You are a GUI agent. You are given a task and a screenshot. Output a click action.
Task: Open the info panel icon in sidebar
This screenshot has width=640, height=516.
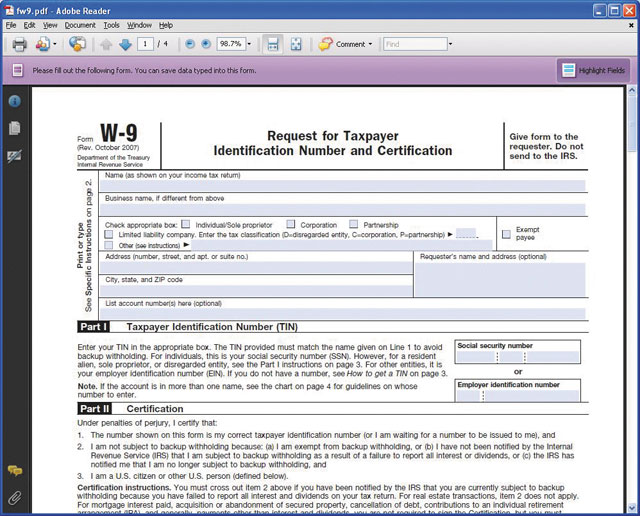point(15,101)
